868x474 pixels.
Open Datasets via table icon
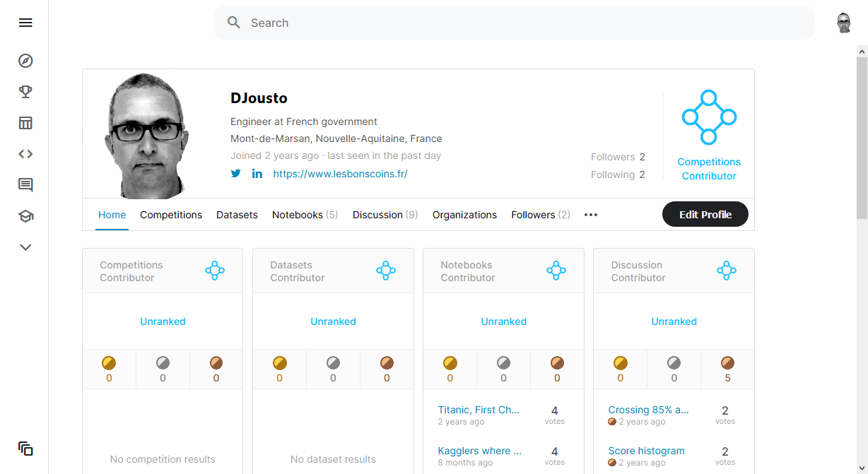point(25,123)
